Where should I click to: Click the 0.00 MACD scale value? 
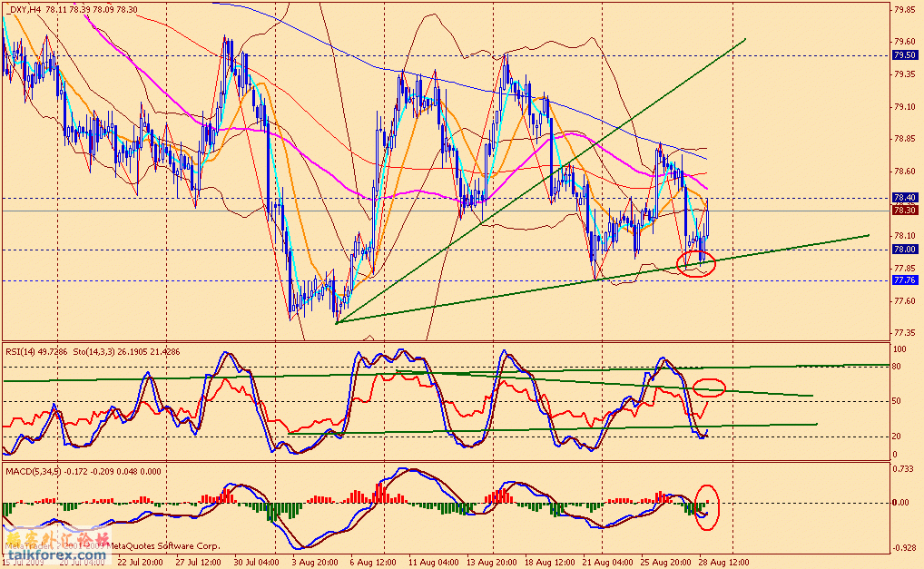pos(901,503)
